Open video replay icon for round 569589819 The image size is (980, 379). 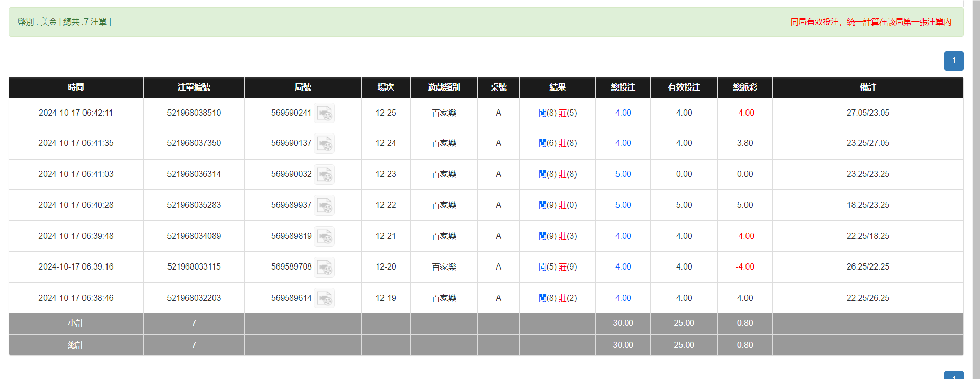[324, 236]
